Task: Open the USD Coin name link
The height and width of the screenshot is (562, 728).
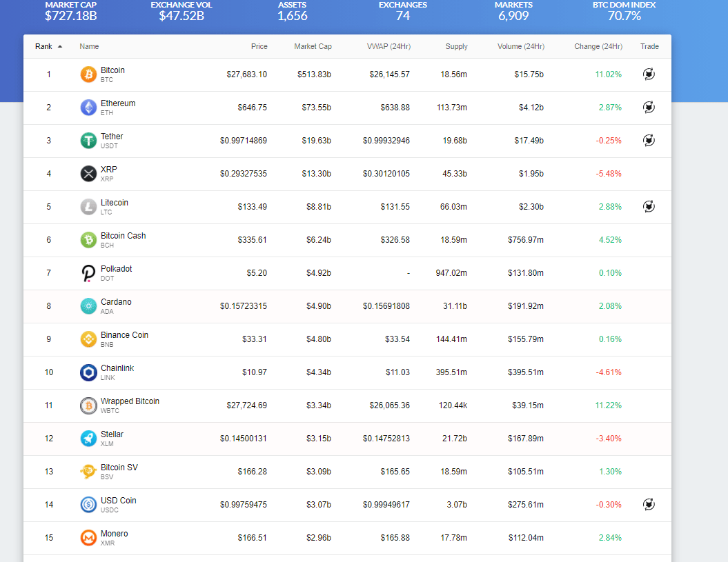Action: [119, 500]
